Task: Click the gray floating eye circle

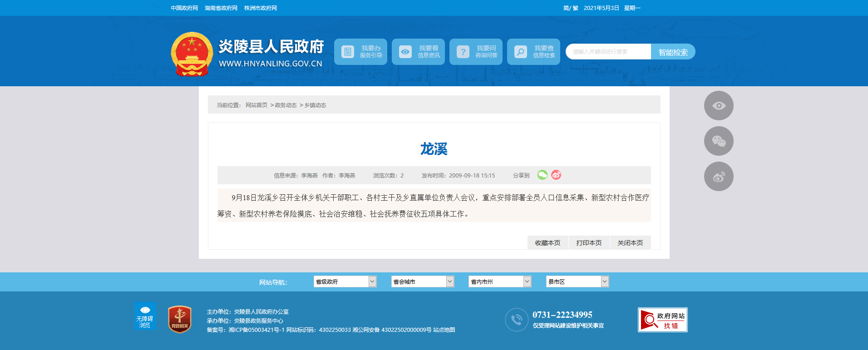Action: 718,106
